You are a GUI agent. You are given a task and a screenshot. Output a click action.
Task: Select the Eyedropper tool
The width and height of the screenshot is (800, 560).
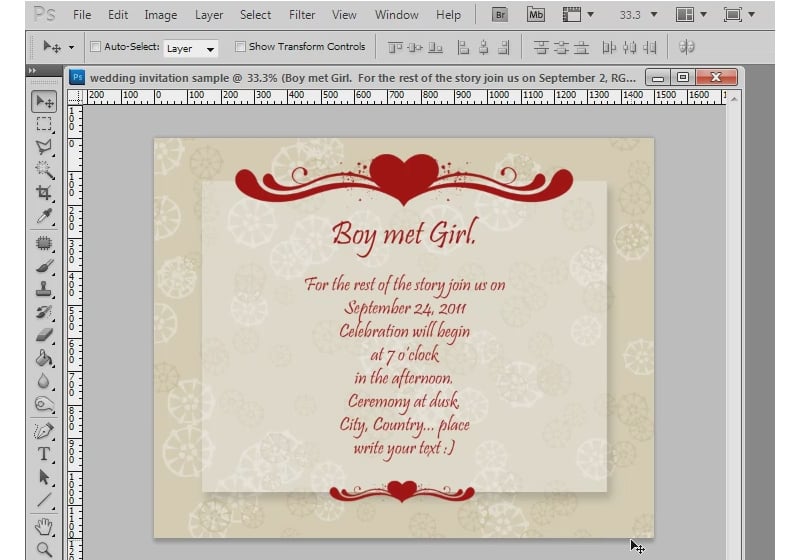[x=44, y=216]
